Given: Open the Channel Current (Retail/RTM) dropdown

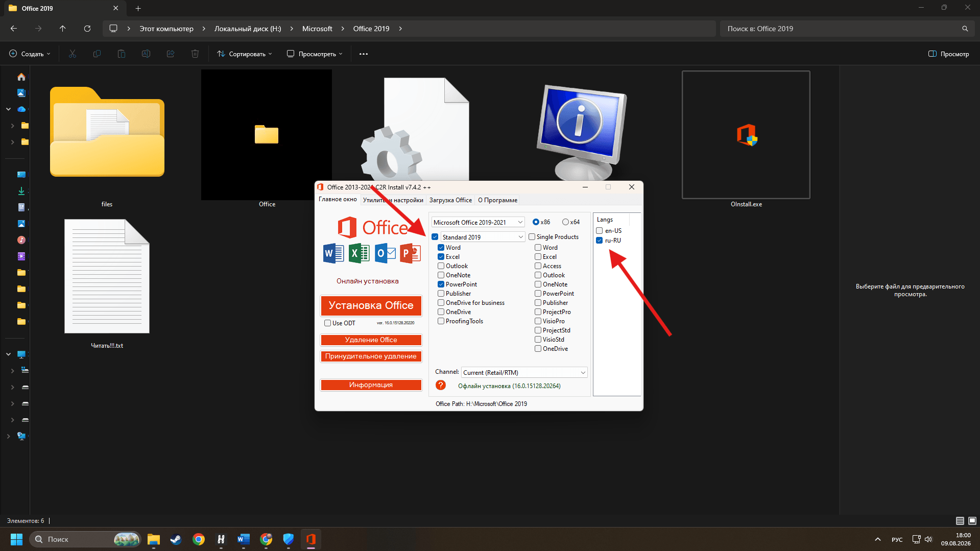Looking at the screenshot, I should pos(524,372).
